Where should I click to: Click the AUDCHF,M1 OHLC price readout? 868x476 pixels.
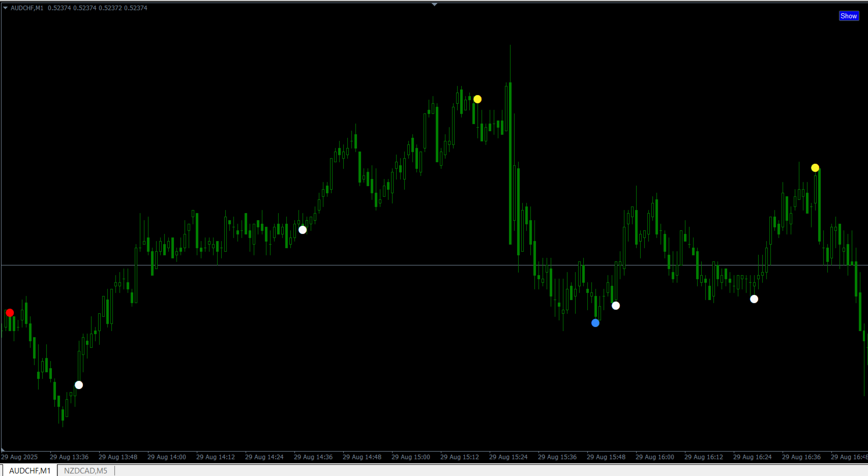coord(98,8)
